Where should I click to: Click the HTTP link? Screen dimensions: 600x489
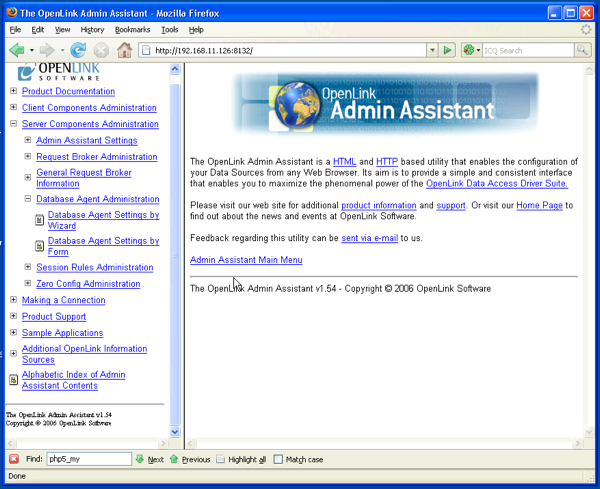387,161
